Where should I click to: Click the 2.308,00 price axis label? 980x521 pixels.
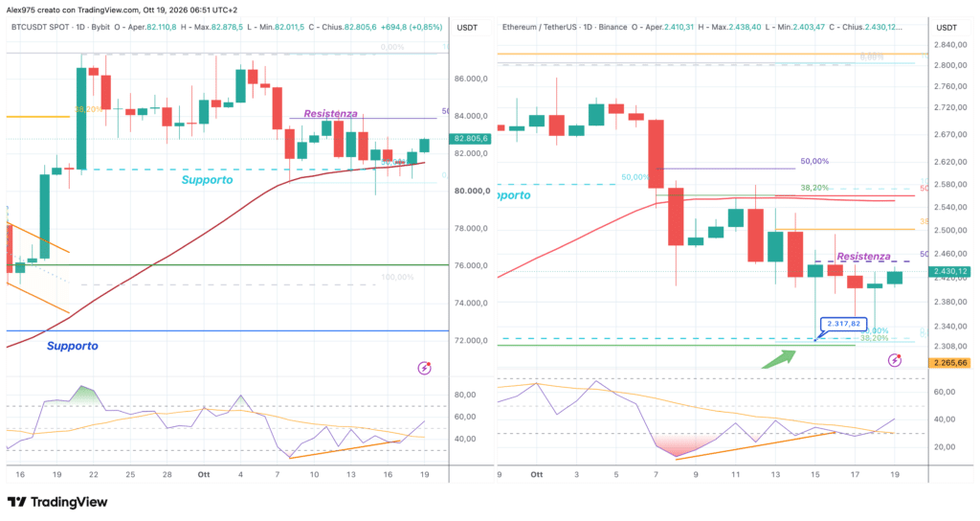click(x=950, y=346)
